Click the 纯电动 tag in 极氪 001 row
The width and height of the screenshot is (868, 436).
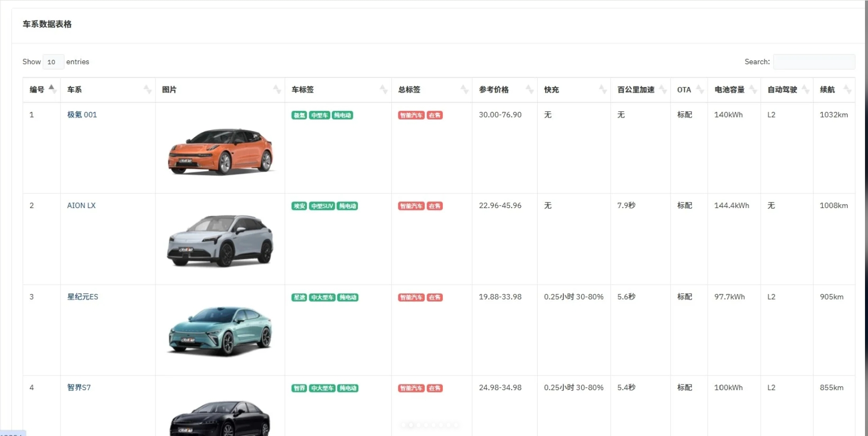point(342,115)
